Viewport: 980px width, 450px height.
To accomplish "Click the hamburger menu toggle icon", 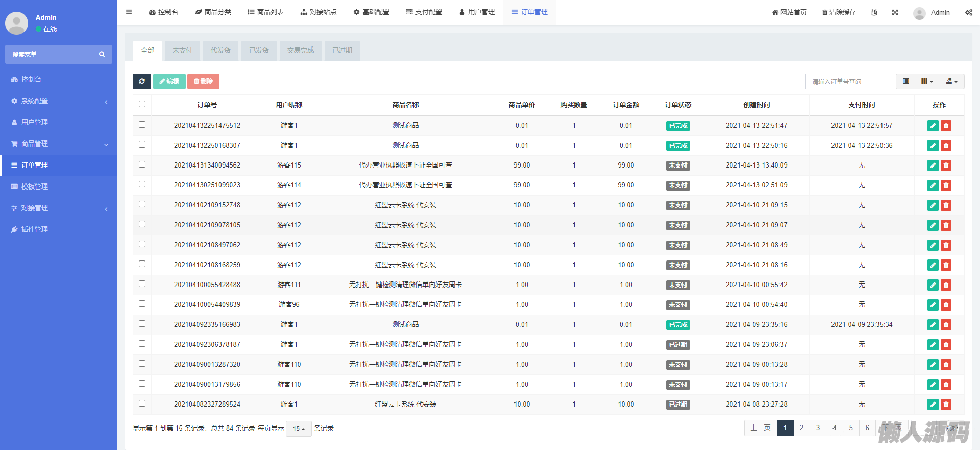I will coord(129,12).
